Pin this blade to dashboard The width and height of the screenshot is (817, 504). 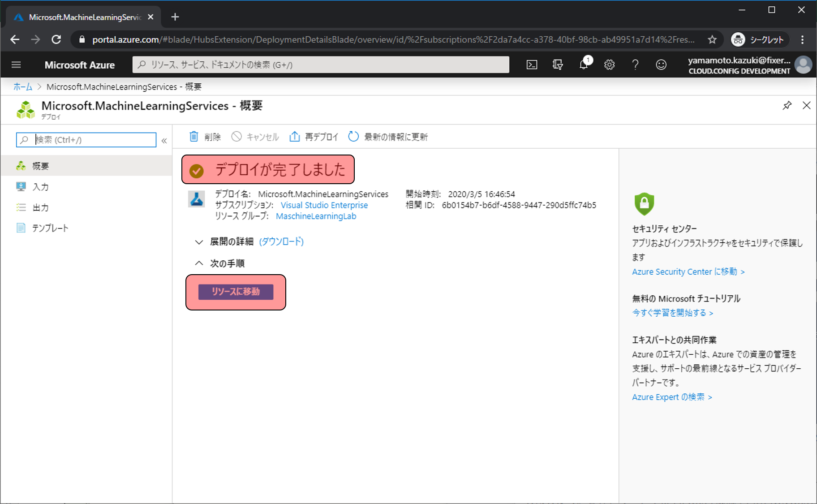787,106
